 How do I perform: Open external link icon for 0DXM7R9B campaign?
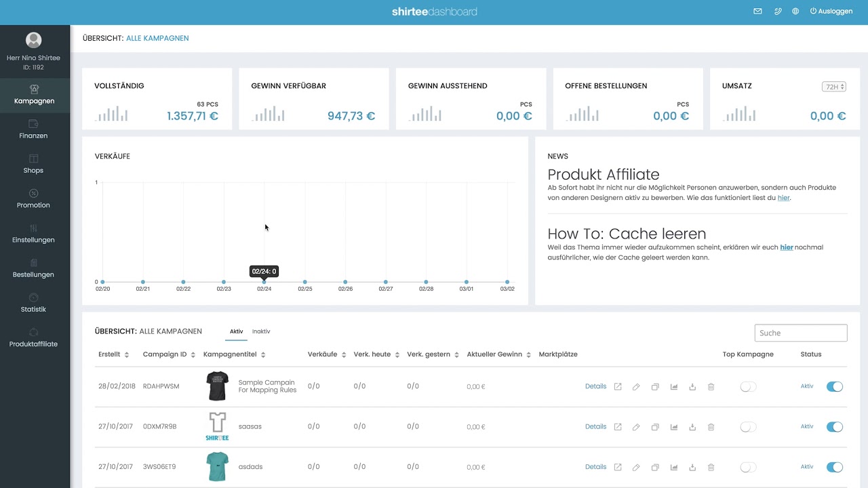click(618, 427)
